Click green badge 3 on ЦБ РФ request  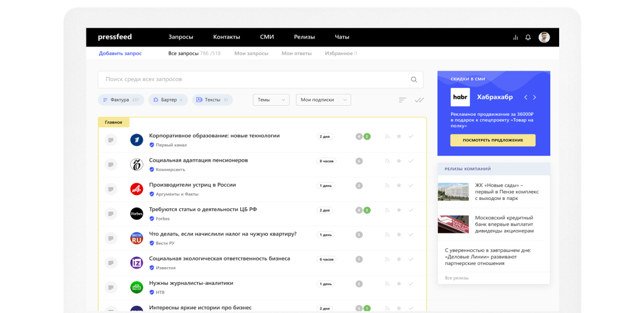(x=367, y=211)
